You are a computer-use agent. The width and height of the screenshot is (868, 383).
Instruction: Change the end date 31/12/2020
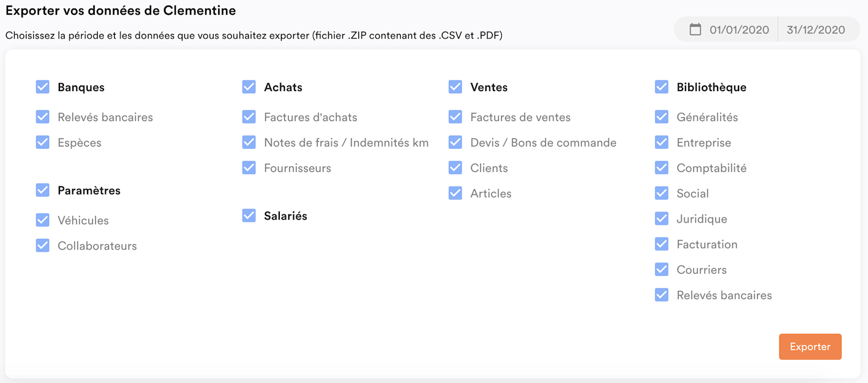point(815,30)
